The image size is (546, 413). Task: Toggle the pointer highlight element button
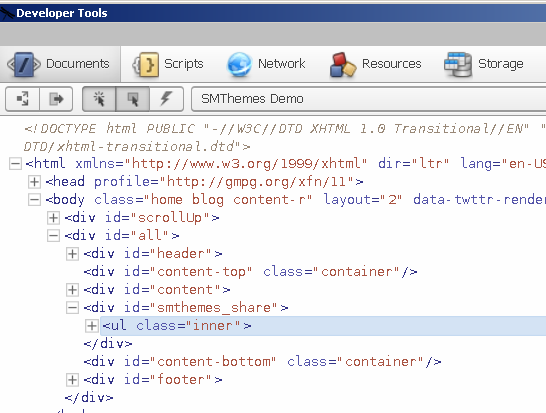133,99
